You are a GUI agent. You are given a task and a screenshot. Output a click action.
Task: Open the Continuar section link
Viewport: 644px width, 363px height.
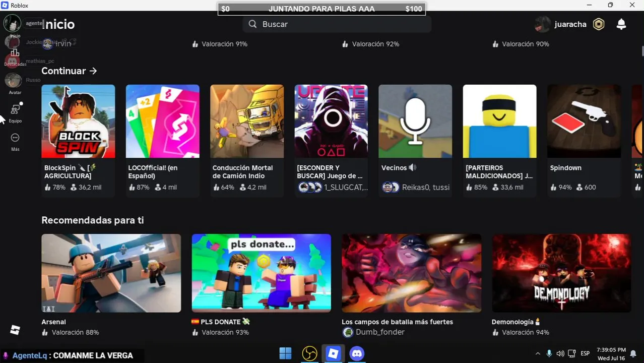[69, 71]
